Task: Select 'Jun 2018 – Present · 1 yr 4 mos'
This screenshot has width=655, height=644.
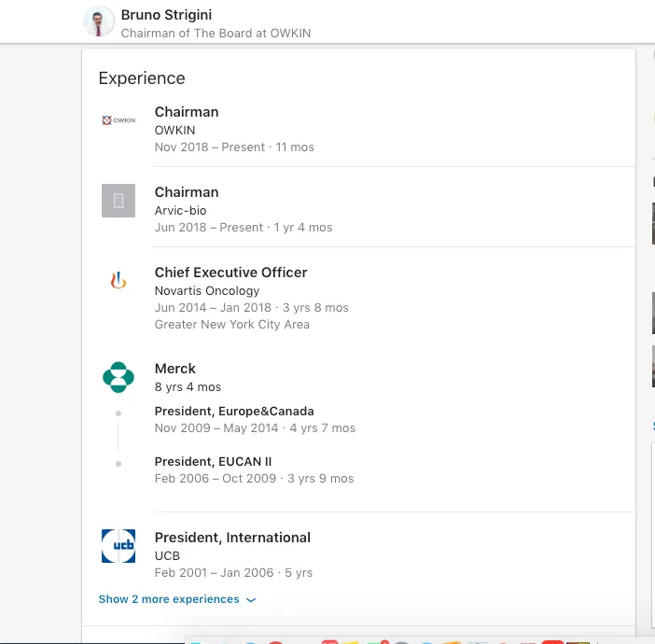Action: [244, 228]
